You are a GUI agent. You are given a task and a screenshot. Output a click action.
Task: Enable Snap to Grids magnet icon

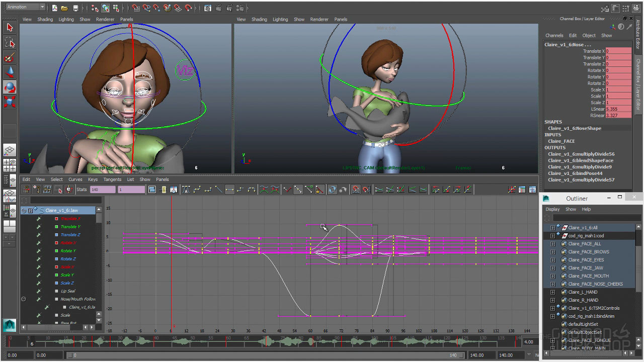tap(136, 8)
